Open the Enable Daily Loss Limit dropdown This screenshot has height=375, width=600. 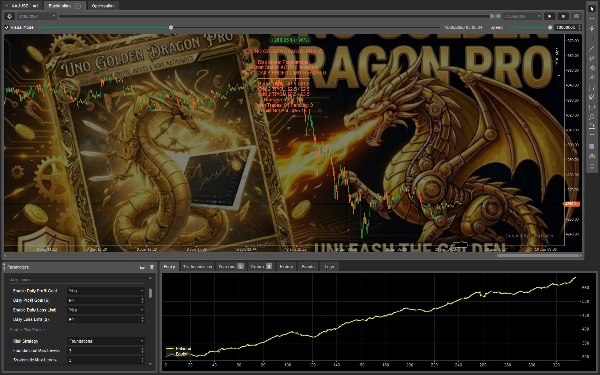point(106,310)
